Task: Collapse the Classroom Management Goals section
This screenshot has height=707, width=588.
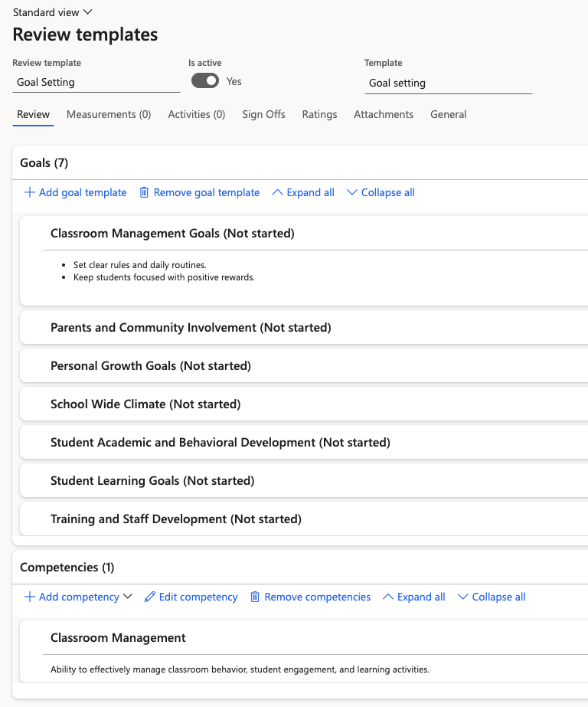Action: point(172,234)
